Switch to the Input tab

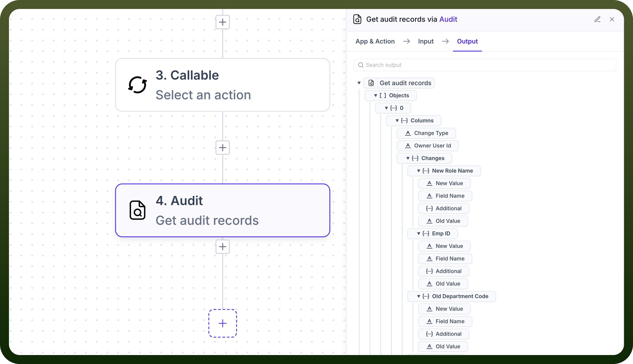click(x=426, y=41)
